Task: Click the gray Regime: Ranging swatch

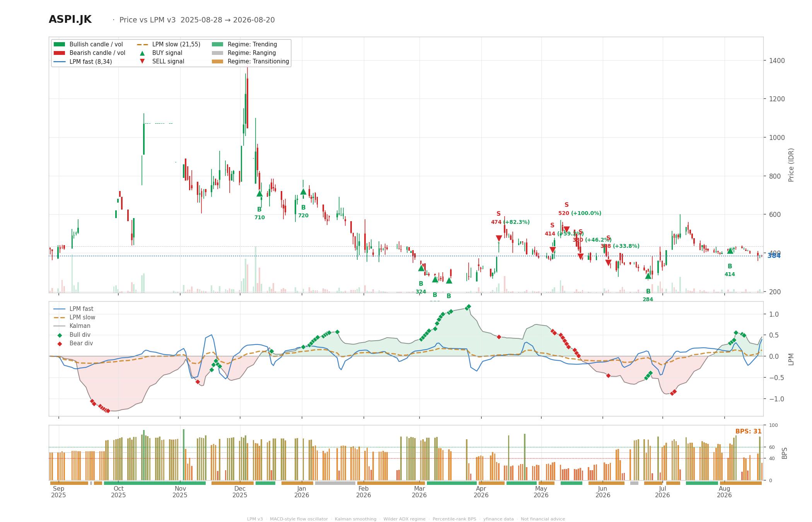Action: pyautogui.click(x=217, y=53)
